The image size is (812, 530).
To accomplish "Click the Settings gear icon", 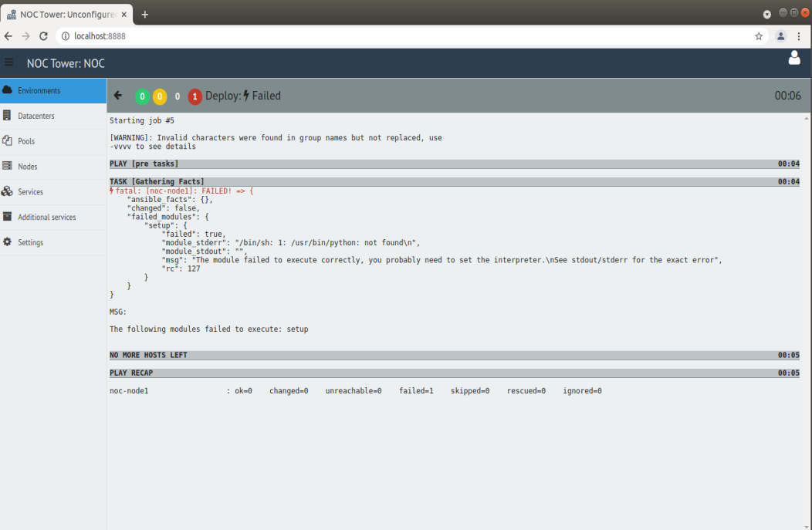I will pyautogui.click(x=7, y=241).
